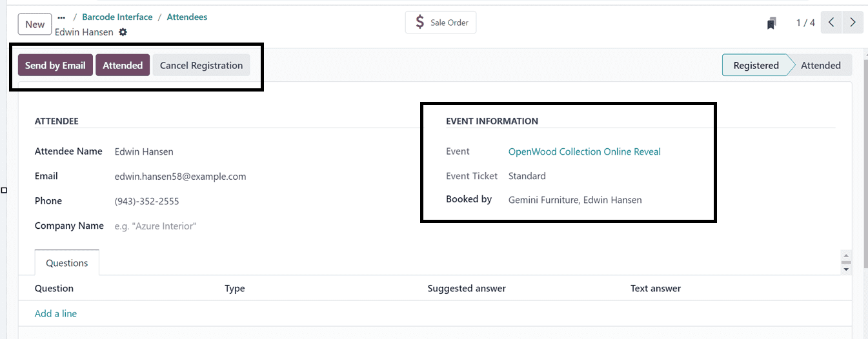Click scroll down arrow on questions table
Screen dimensions: 868x339
tap(846, 269)
